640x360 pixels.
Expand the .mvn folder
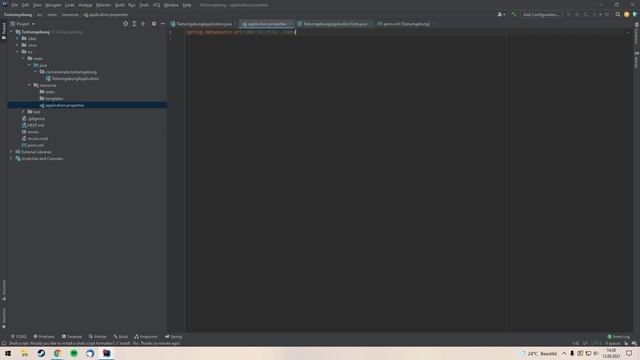click(18, 45)
